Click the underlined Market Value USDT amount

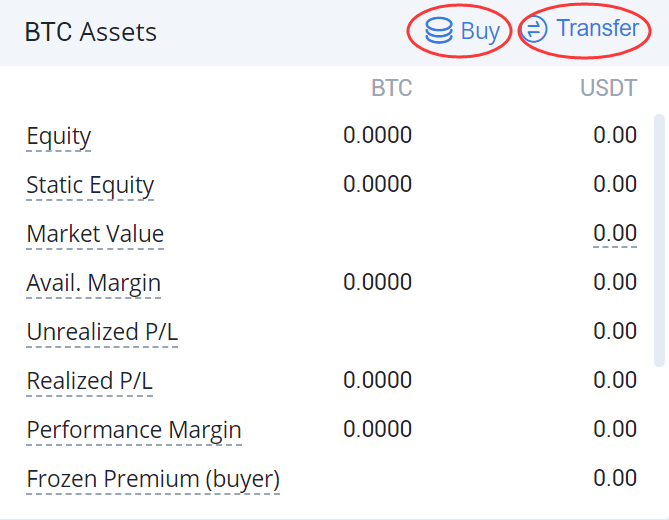click(615, 233)
